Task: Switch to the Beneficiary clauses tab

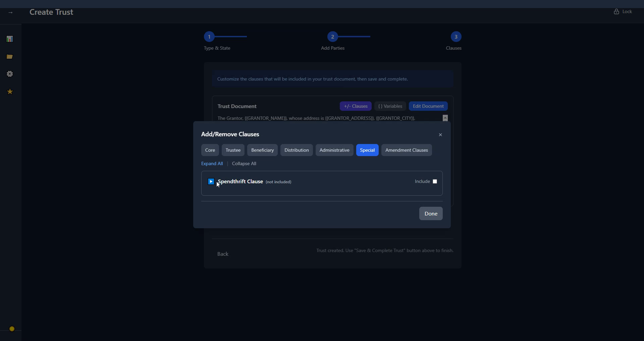Action: coord(262,150)
